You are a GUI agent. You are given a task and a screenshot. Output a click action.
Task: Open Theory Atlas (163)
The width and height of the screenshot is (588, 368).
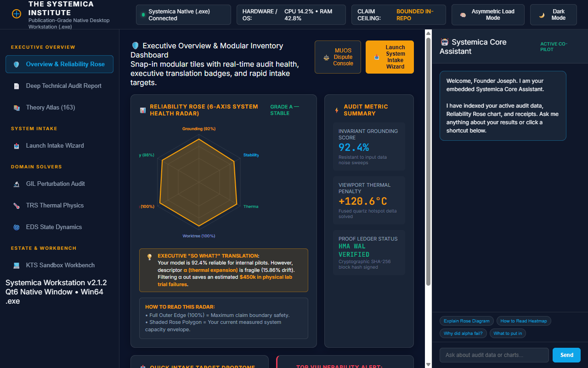[59, 108]
